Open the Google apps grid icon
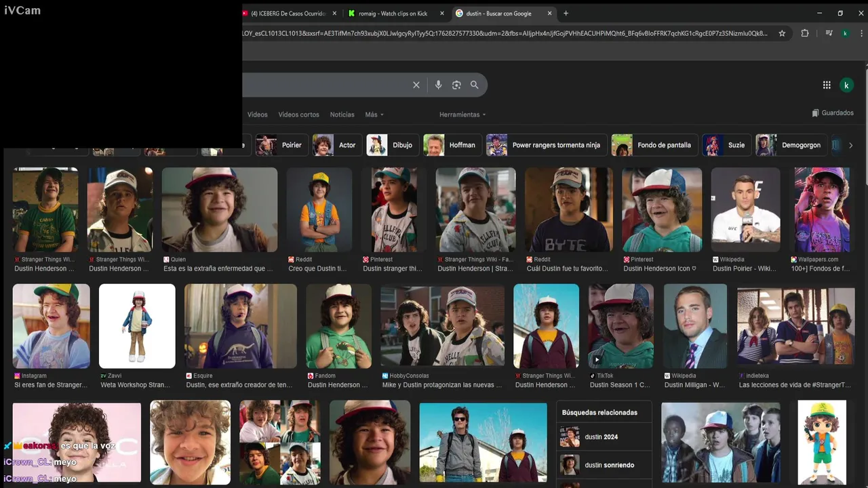The image size is (868, 488). (x=827, y=85)
